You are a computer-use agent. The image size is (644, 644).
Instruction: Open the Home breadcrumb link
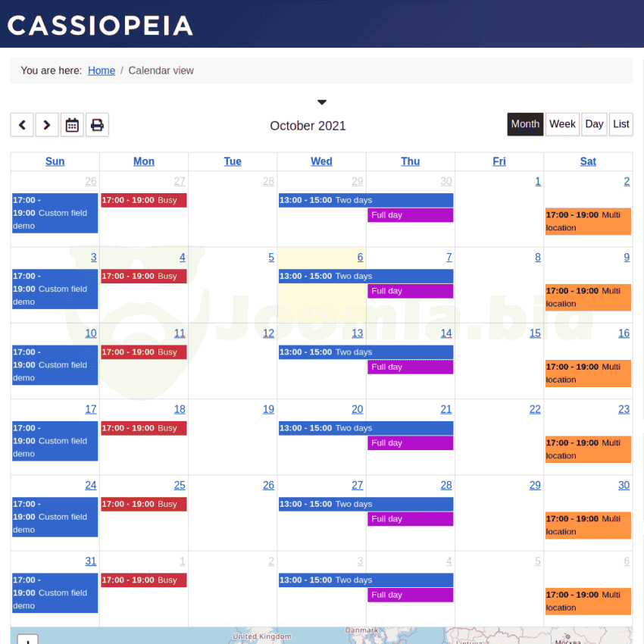coord(102,70)
